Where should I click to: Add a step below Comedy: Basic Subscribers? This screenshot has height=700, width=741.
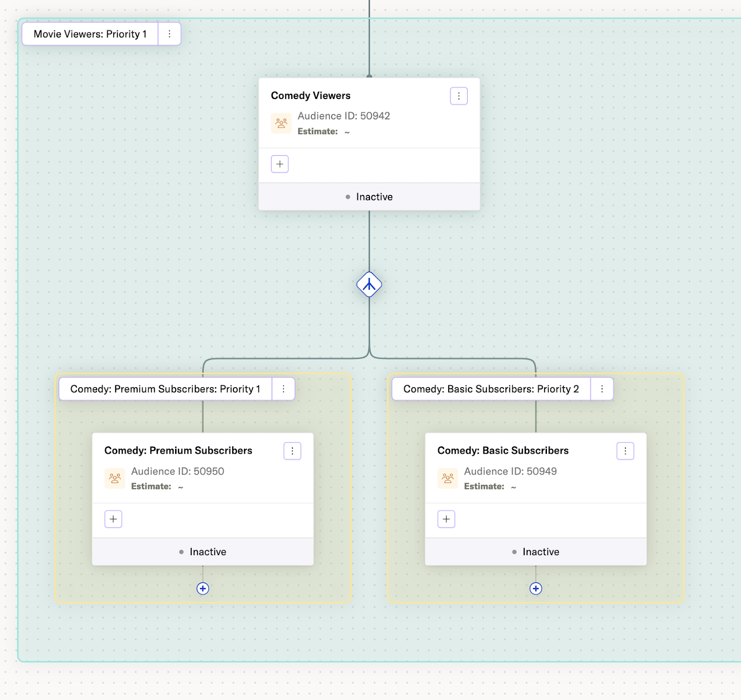coord(536,588)
